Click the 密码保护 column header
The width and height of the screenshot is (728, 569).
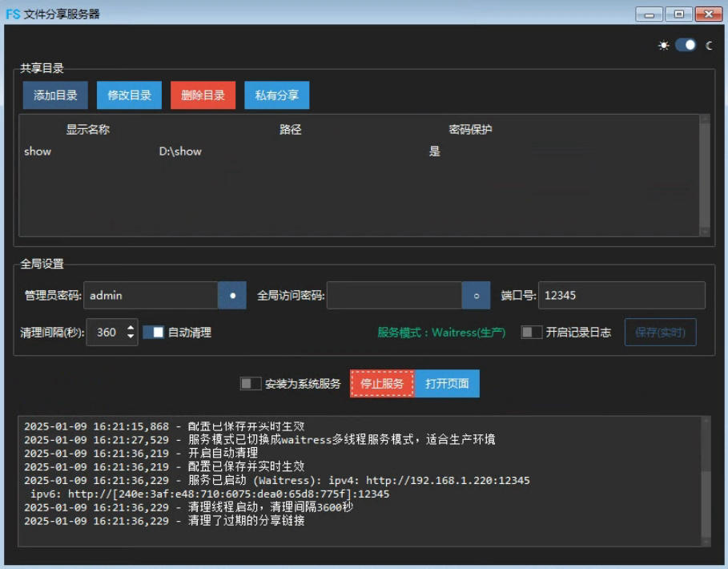click(470, 130)
